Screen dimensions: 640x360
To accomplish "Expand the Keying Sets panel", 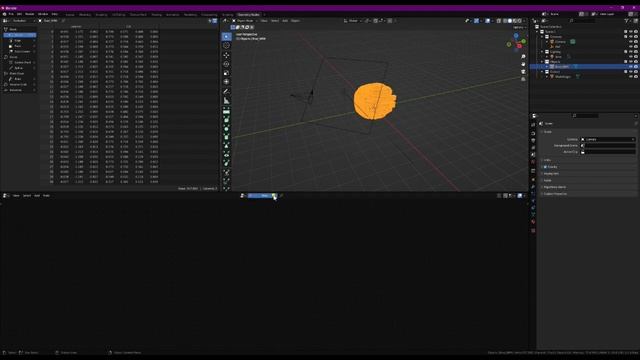I will tap(588, 173).
